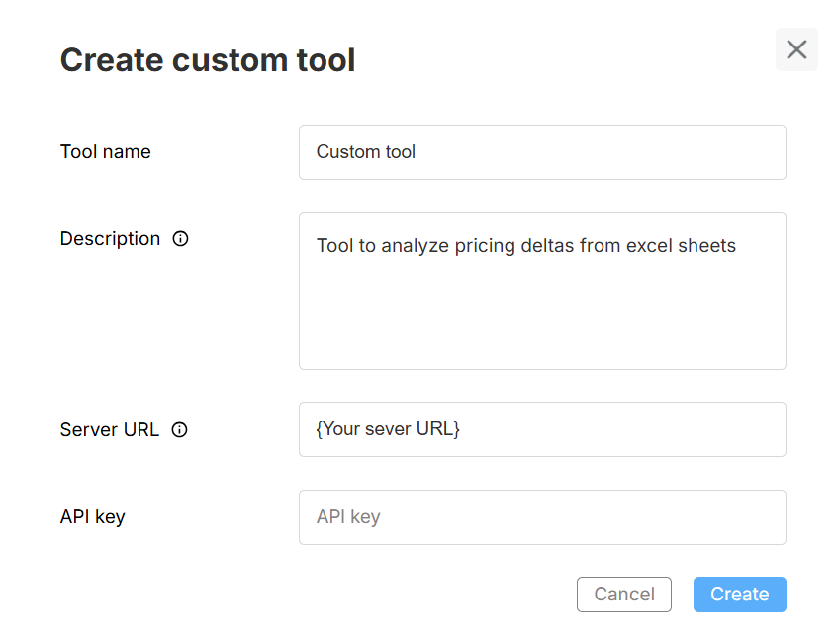835x644 pixels.
Task: Click the 'Create custom tool' heading
Action: point(208,60)
